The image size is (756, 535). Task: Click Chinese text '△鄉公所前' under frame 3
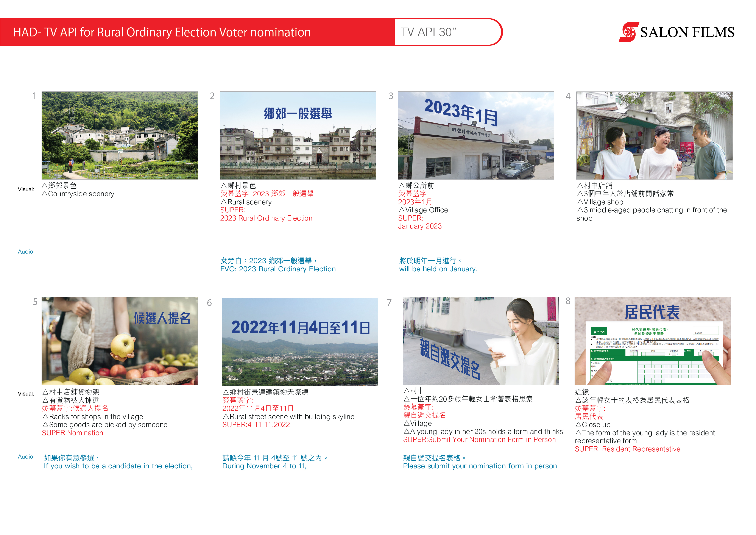coord(416,185)
